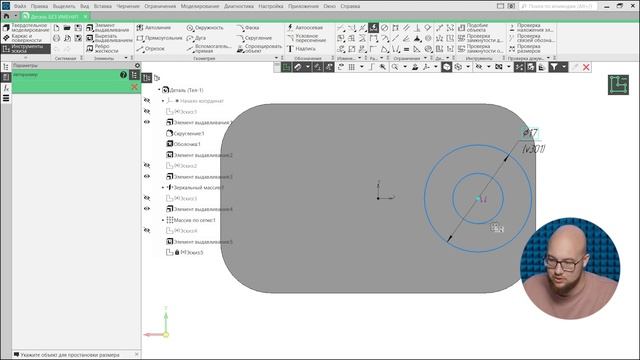Screen dimensions: 640x360
Task: Collapse the Деталь (Тел-1) tree root
Action: point(159,89)
